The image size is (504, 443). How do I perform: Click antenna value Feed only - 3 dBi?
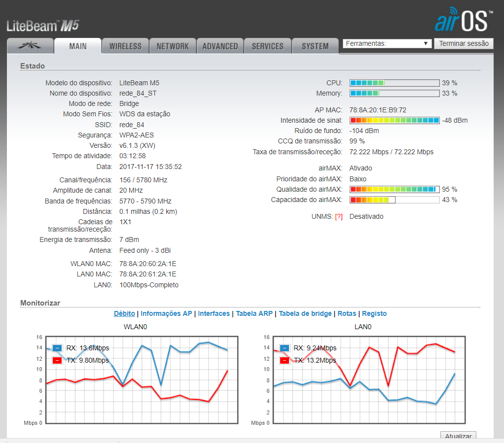click(x=145, y=250)
